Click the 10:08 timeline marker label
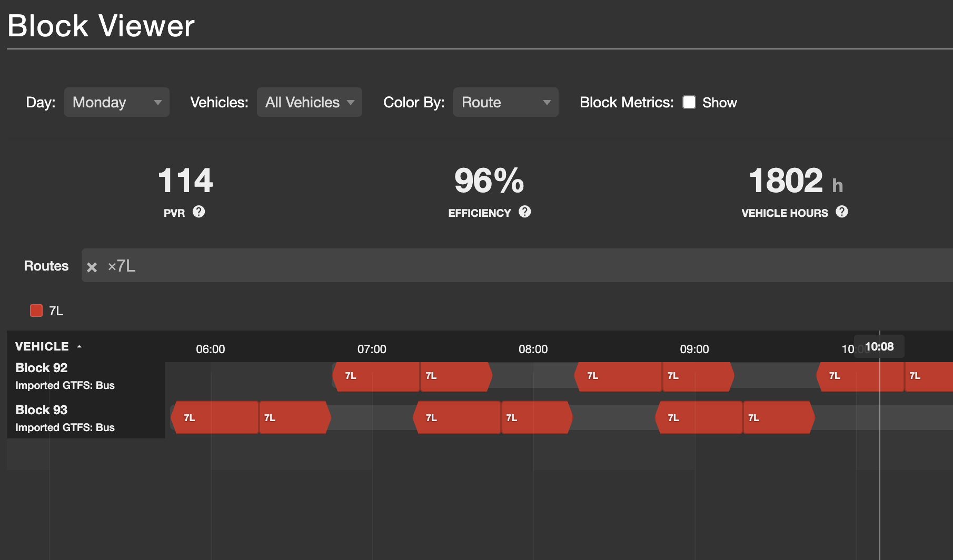The image size is (953, 560). tap(879, 347)
